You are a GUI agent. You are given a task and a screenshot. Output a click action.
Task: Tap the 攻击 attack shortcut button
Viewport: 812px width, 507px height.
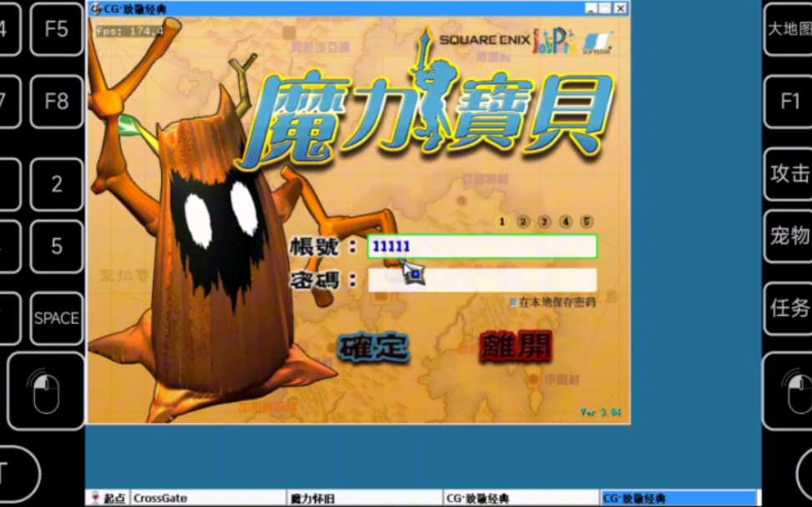tap(789, 174)
